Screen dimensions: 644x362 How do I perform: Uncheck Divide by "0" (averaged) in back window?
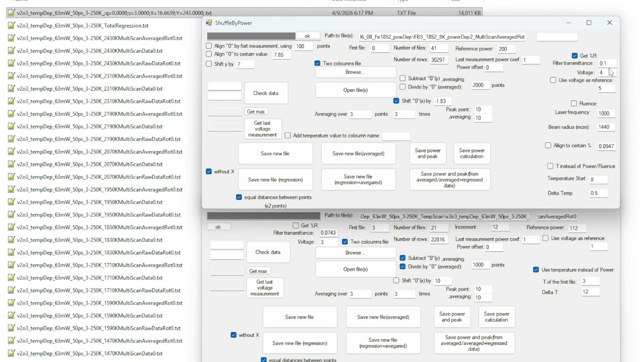(403, 266)
